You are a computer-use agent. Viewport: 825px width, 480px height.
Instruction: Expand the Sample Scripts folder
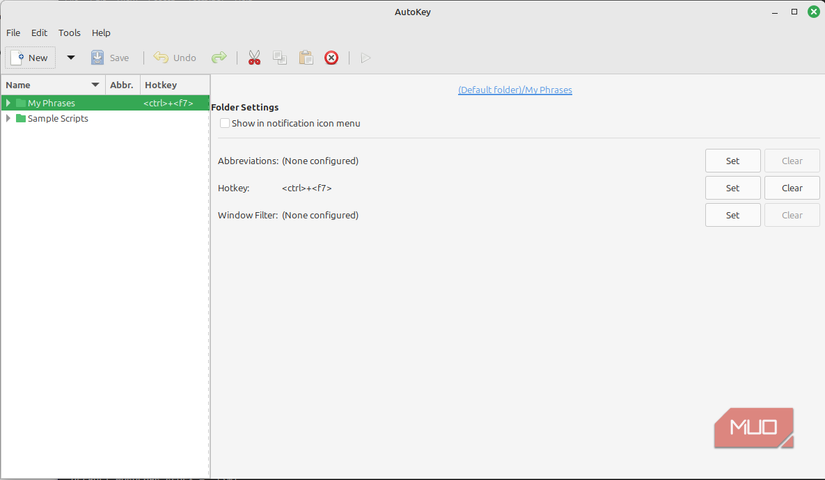pos(8,118)
